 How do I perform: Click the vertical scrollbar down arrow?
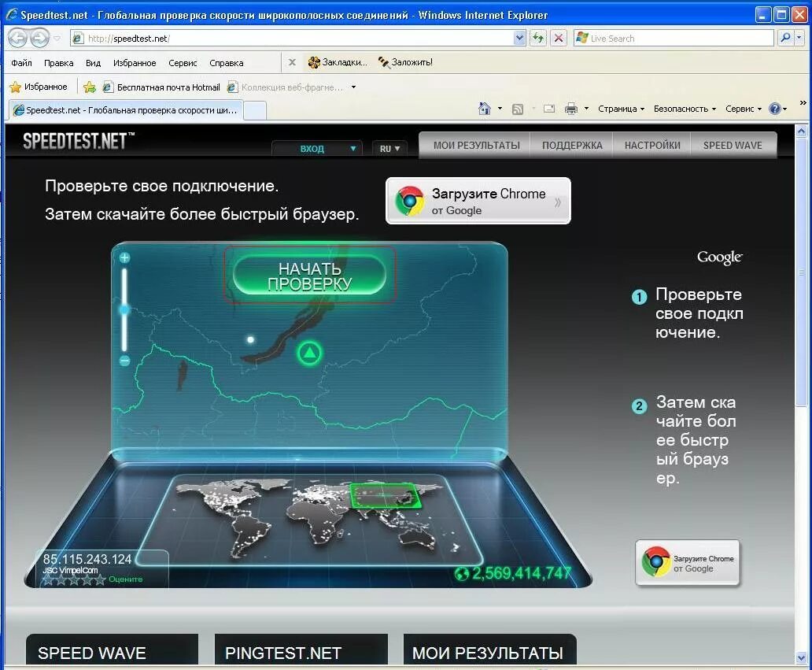(x=801, y=658)
